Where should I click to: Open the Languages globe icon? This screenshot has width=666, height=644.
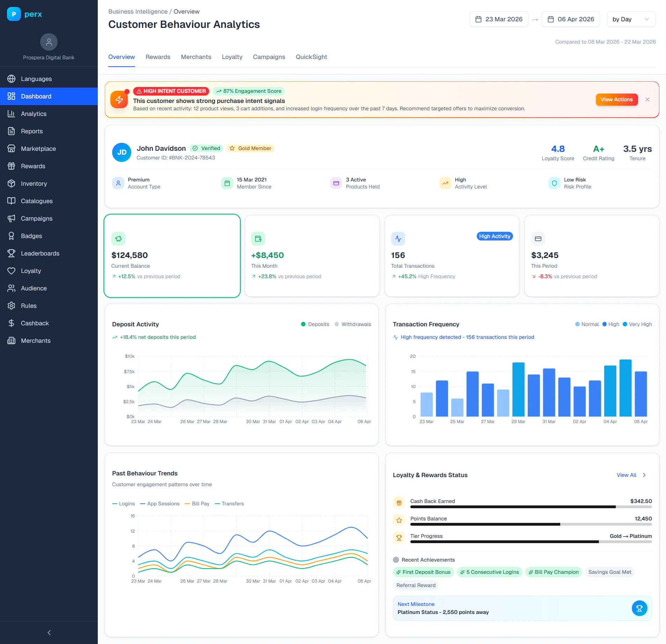coord(12,79)
